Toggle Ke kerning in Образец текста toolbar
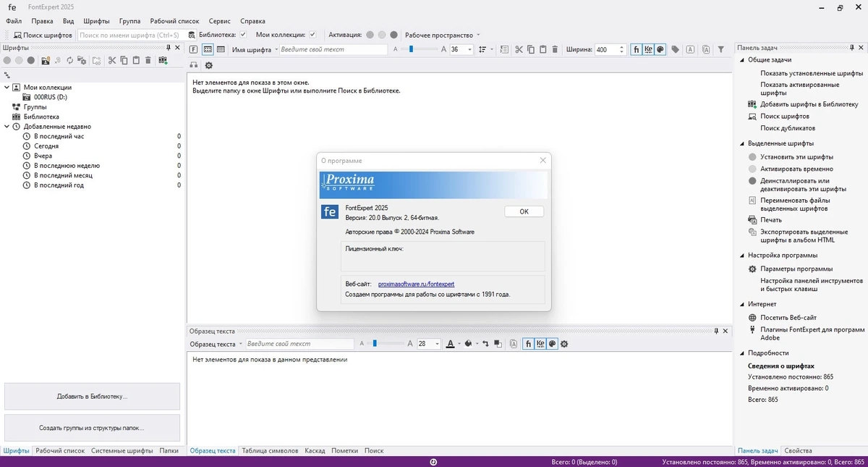Viewport: 868px width, 467px height. (x=540, y=344)
